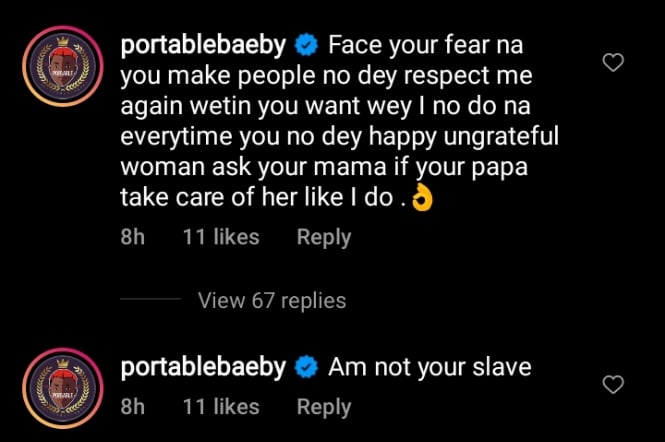
Task: Expand View 67 replies
Action: [x=272, y=300]
